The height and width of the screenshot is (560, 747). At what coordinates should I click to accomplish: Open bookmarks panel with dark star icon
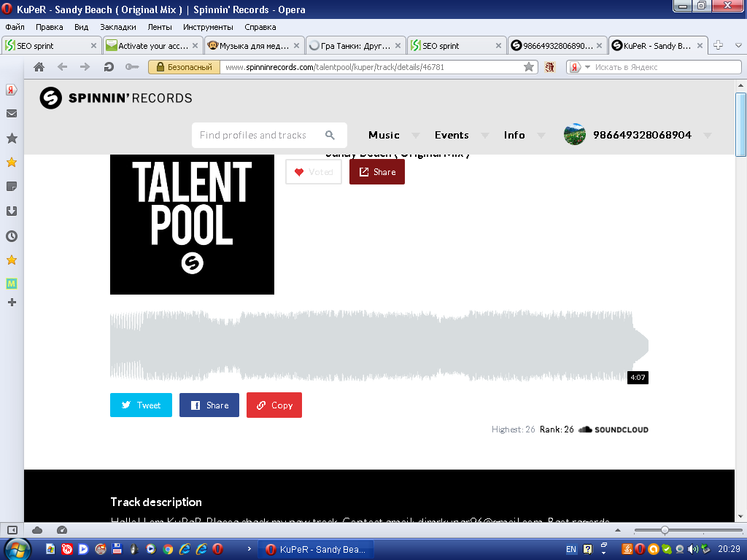tap(12, 138)
